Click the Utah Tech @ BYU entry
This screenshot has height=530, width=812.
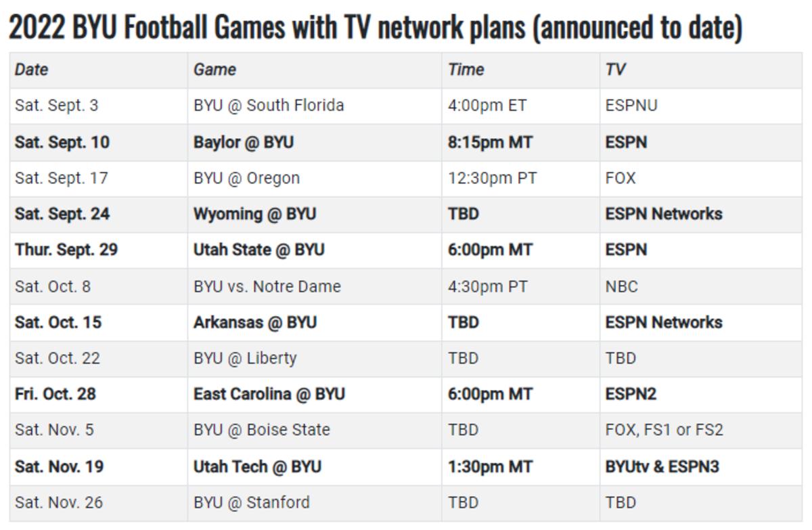[257, 466]
